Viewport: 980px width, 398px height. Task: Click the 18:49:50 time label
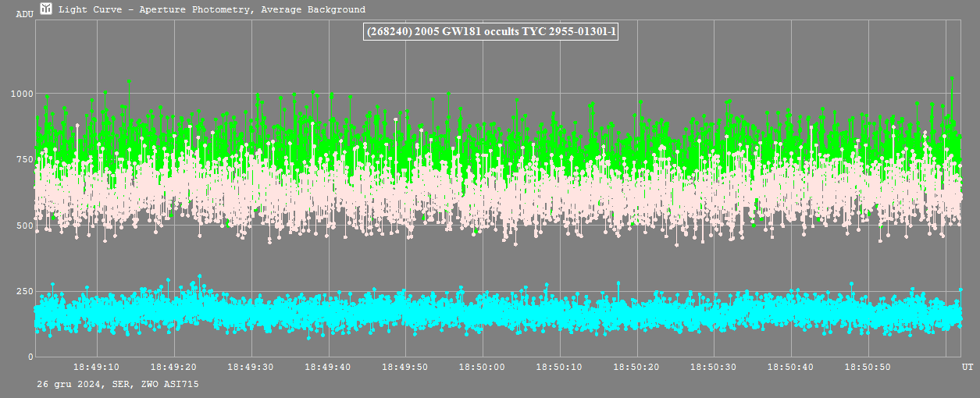[405, 367]
